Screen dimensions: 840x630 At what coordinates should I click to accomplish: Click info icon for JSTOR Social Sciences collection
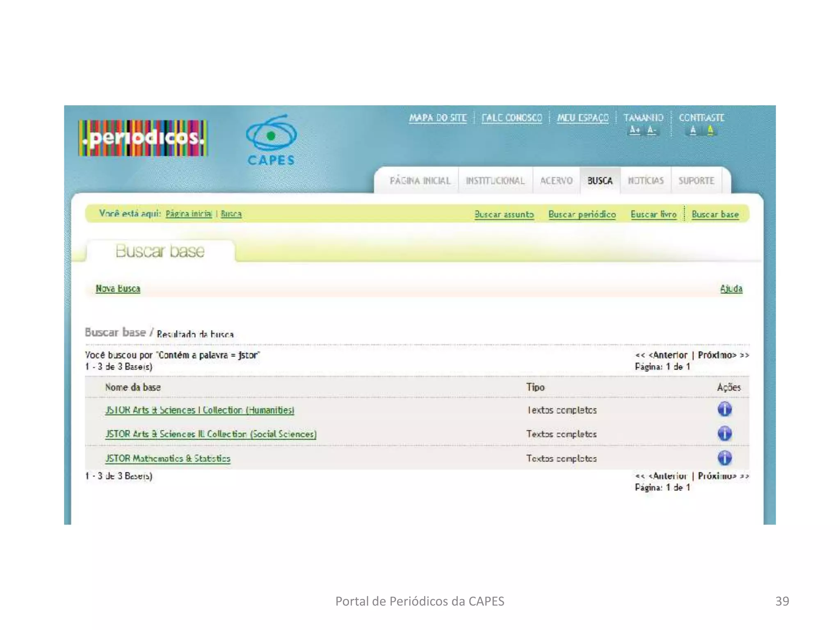(724, 434)
